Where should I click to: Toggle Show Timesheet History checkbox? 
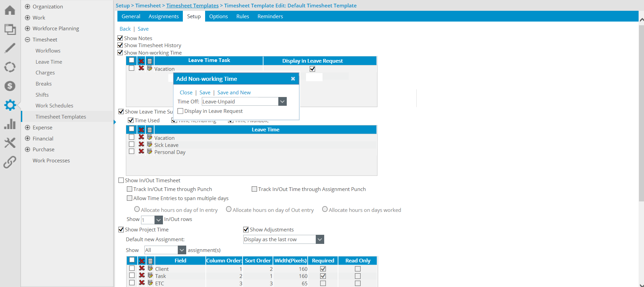click(x=120, y=45)
